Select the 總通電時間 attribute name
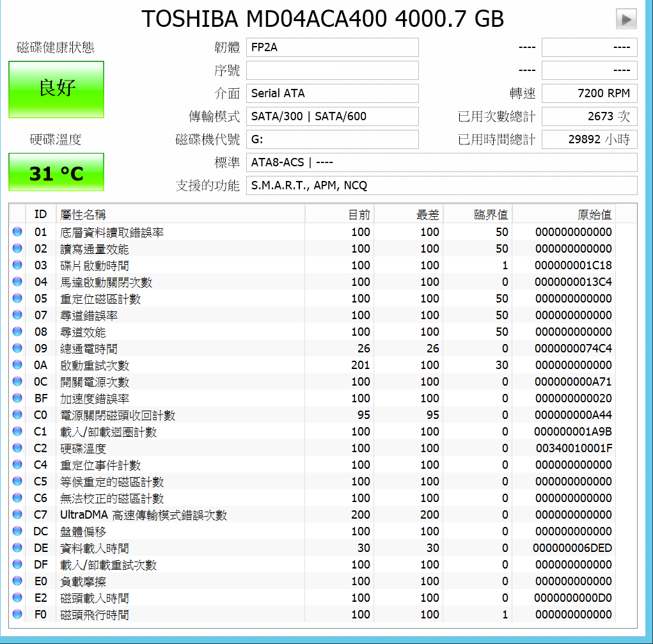Image resolution: width=653 pixels, height=644 pixels. point(89,349)
